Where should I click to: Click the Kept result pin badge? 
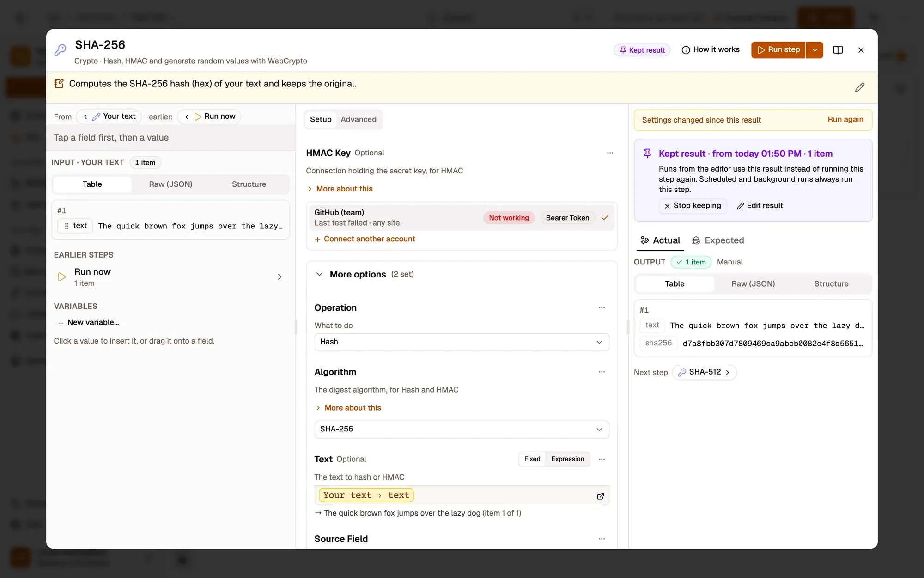(642, 50)
